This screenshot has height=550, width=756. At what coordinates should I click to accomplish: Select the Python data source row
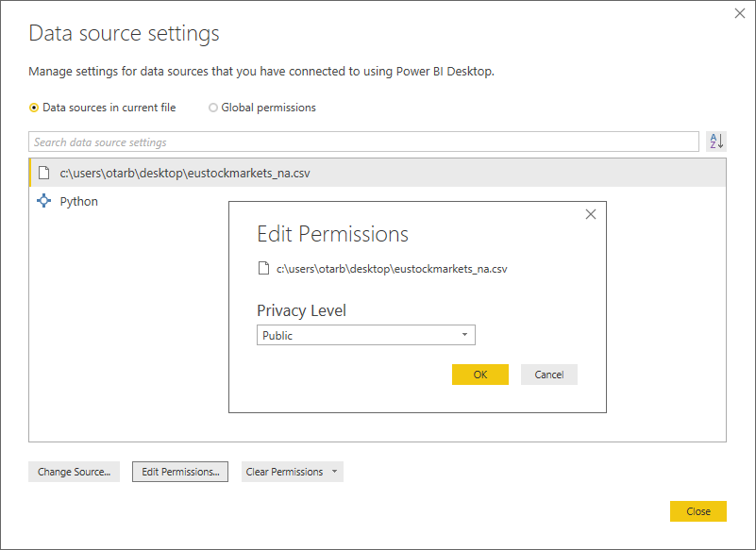(x=378, y=201)
